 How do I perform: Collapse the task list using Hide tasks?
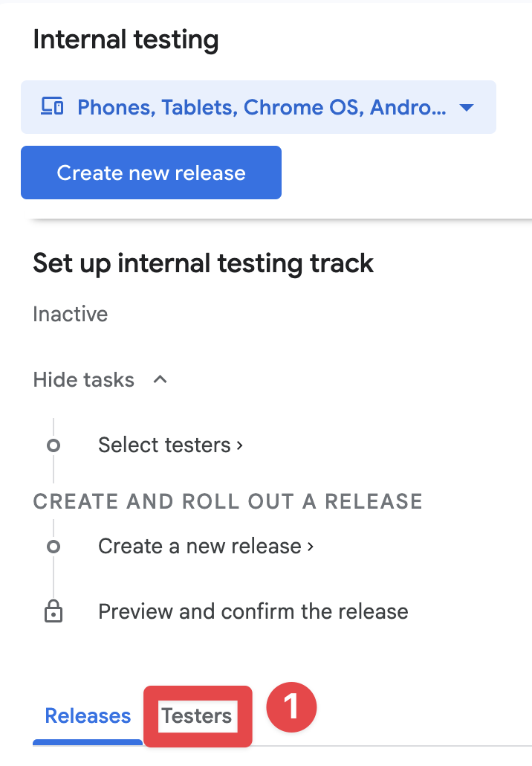coord(83,379)
